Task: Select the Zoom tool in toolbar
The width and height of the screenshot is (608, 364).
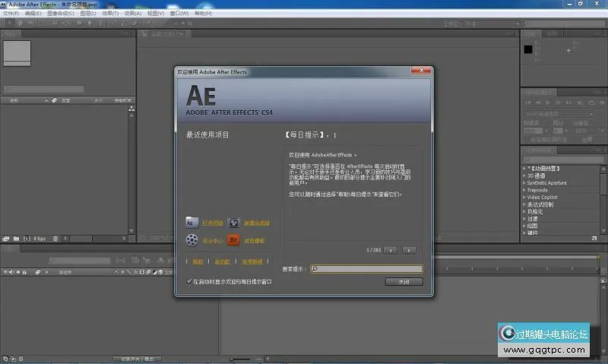Action: point(30,24)
